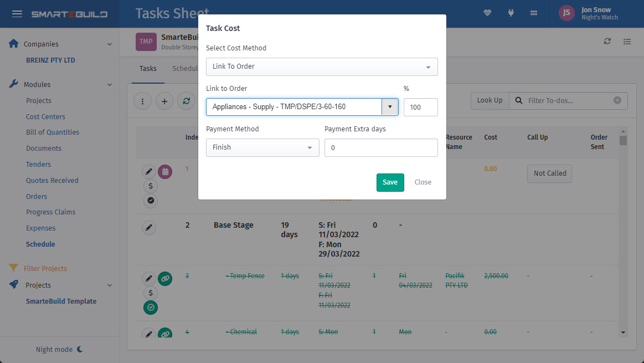Toggle the black check circle on row 1
The width and height of the screenshot is (644, 363).
point(151,200)
